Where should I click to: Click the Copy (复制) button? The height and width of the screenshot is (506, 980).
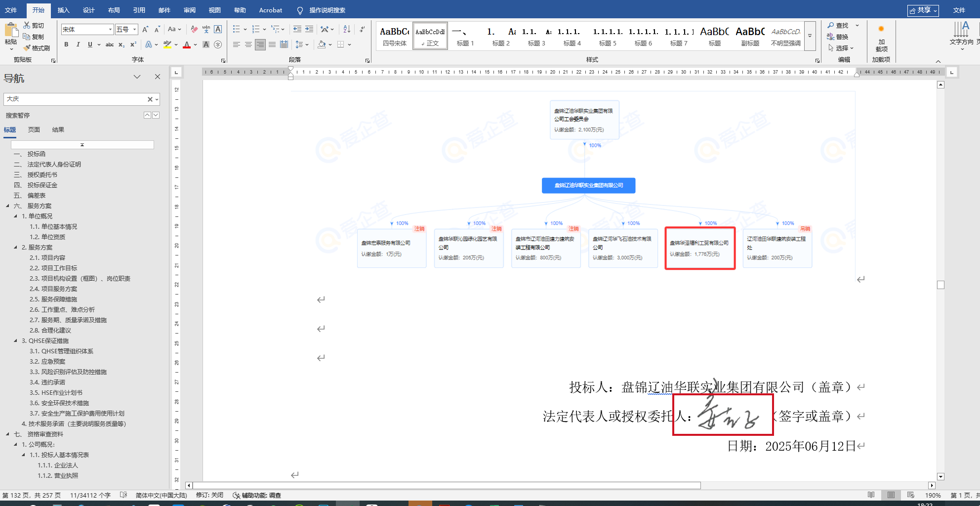click(34, 37)
